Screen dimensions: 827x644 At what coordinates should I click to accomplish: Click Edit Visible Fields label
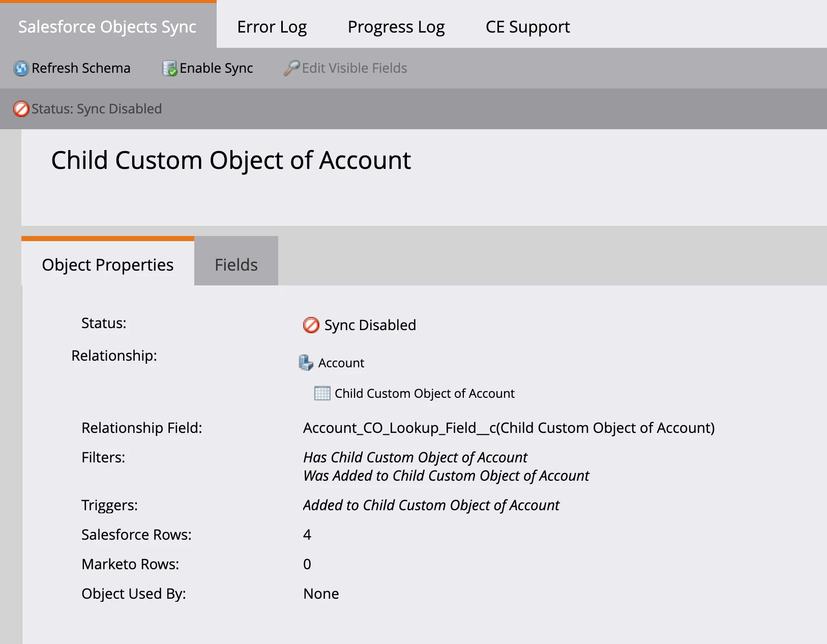(355, 68)
